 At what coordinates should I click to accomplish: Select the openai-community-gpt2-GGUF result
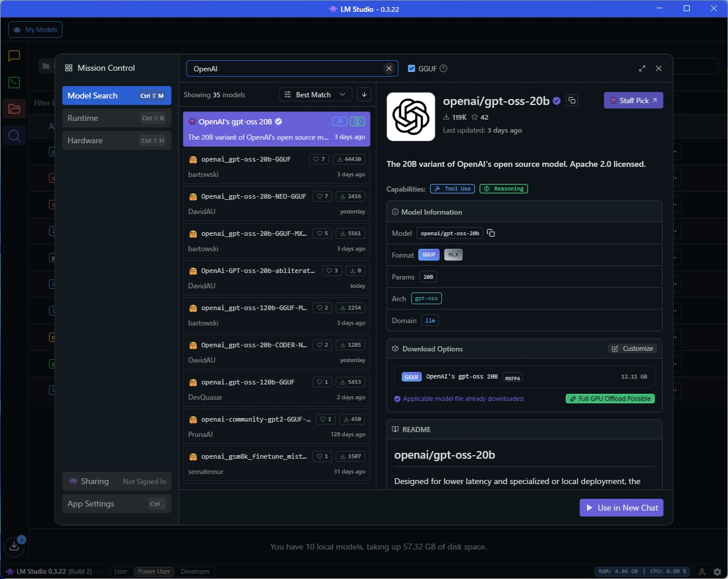click(277, 426)
